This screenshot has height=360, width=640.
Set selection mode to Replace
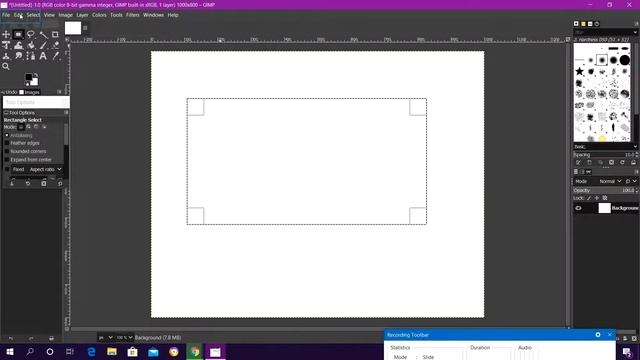click(x=21, y=127)
